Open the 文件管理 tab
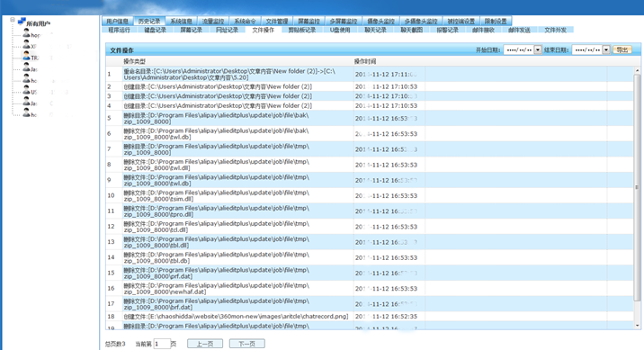The width and height of the screenshot is (644, 350). 277,21
